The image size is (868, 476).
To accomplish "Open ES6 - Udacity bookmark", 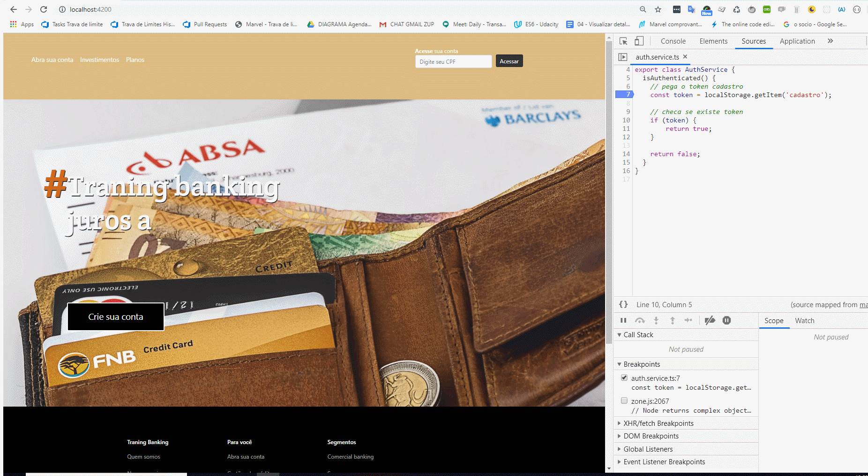I will point(536,24).
